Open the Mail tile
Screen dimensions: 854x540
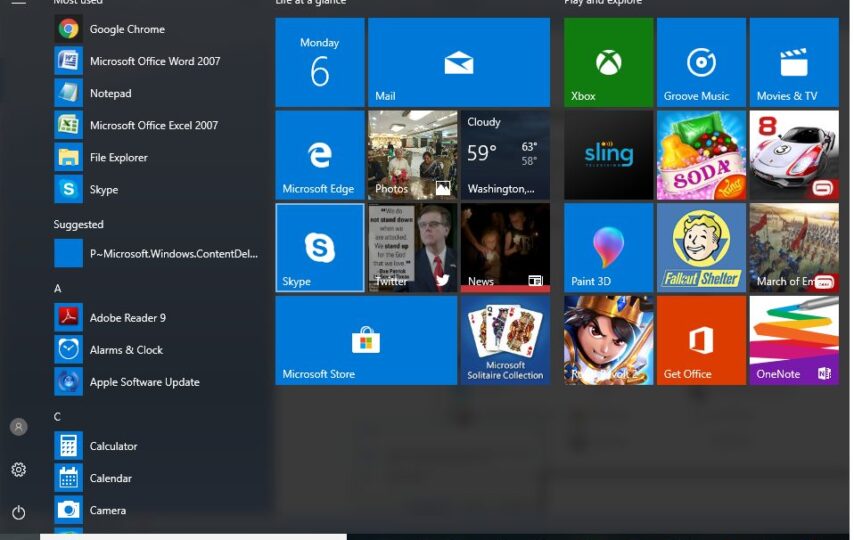(459, 62)
